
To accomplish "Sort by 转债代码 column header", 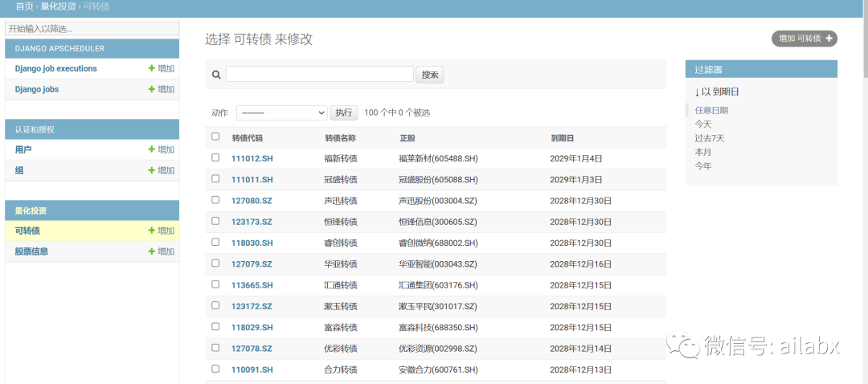I will point(248,138).
